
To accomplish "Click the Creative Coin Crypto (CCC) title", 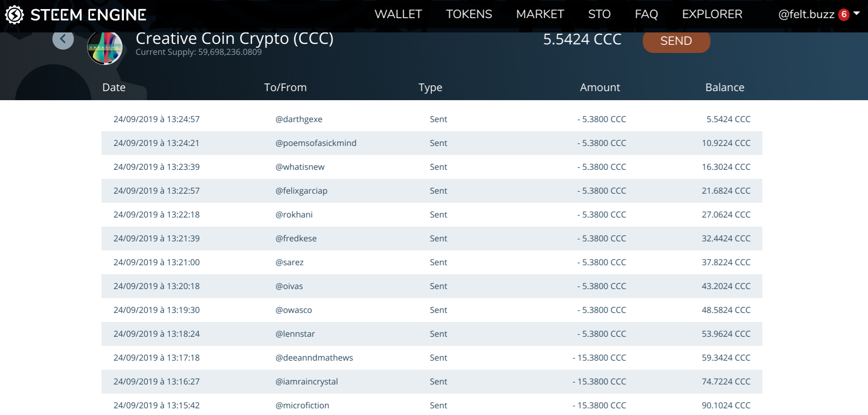I will [235, 39].
